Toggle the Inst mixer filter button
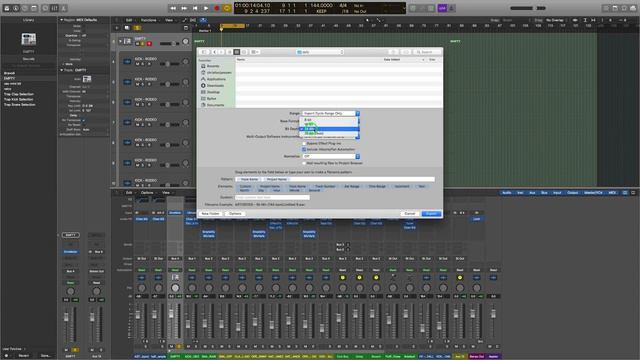The width and height of the screenshot is (640, 360). click(520, 193)
